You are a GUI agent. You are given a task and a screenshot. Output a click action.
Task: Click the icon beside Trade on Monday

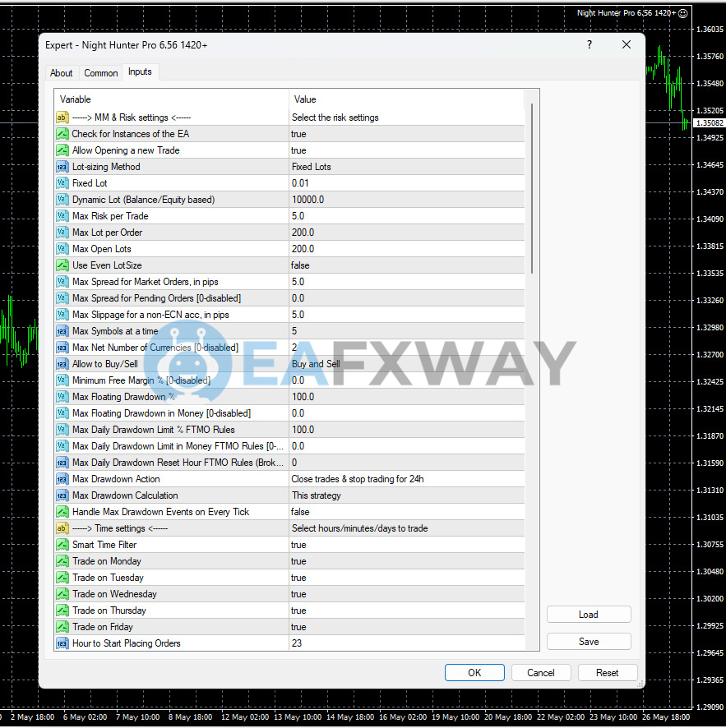pyautogui.click(x=62, y=561)
